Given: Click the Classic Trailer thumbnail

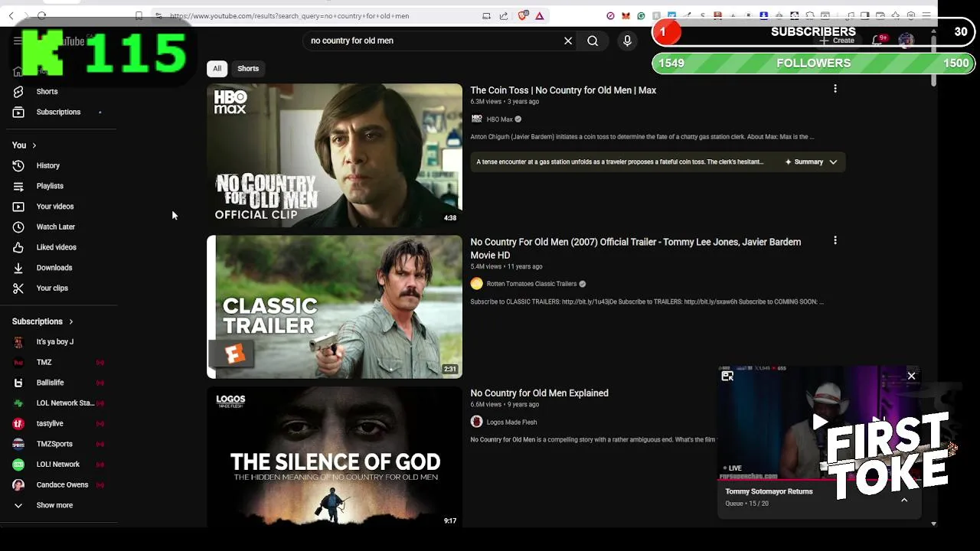Looking at the screenshot, I should coord(335,307).
